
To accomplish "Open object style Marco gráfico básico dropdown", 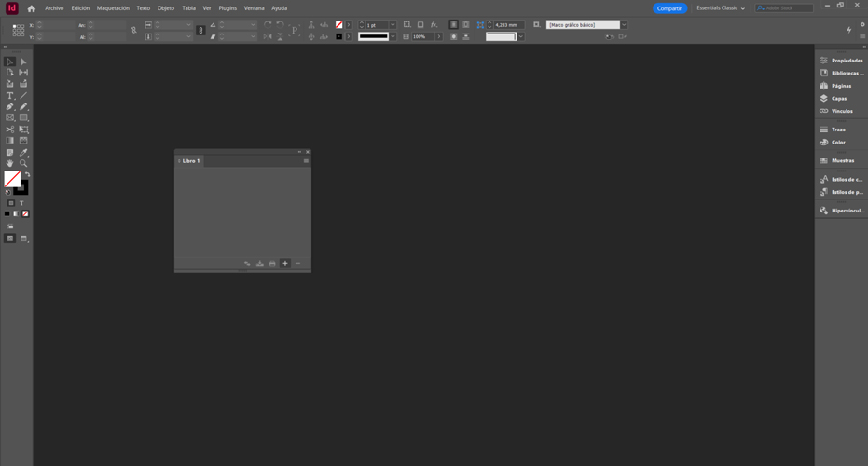I will 624,25.
